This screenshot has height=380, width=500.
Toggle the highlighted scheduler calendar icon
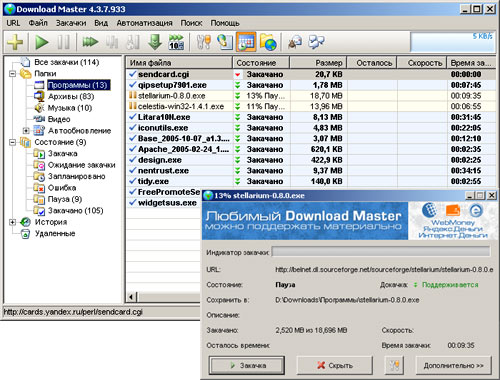pyautogui.click(x=246, y=42)
